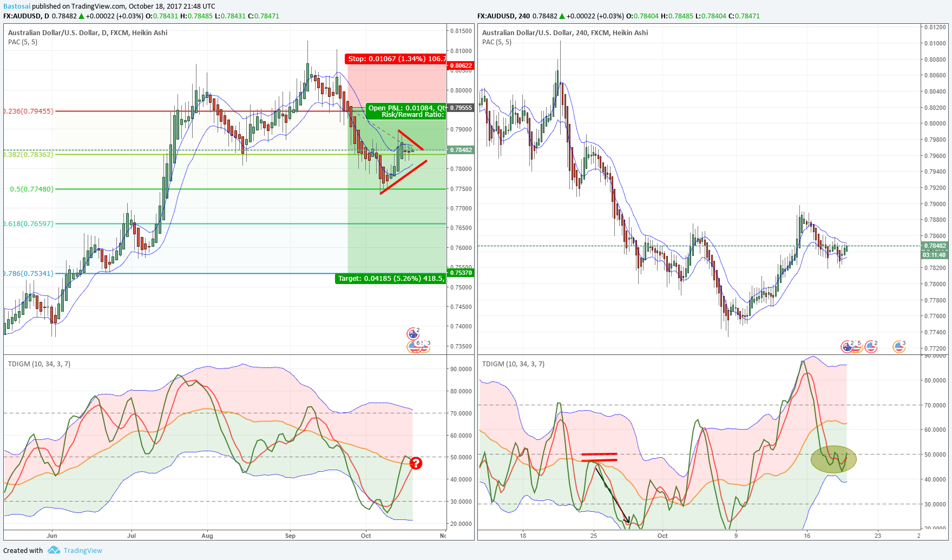Image resolution: width=952 pixels, height=560 pixels.
Task: Open the TradingView link beside Created with
Action: pyautogui.click(x=83, y=550)
